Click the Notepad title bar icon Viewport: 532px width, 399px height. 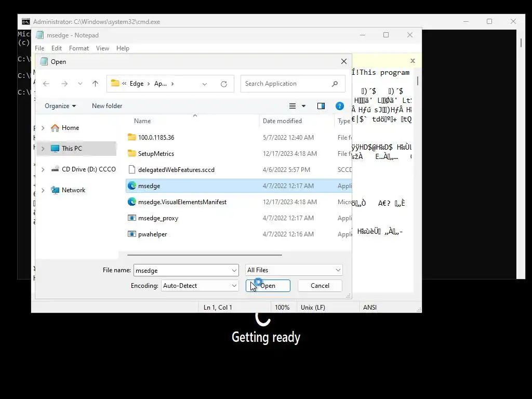click(39, 35)
